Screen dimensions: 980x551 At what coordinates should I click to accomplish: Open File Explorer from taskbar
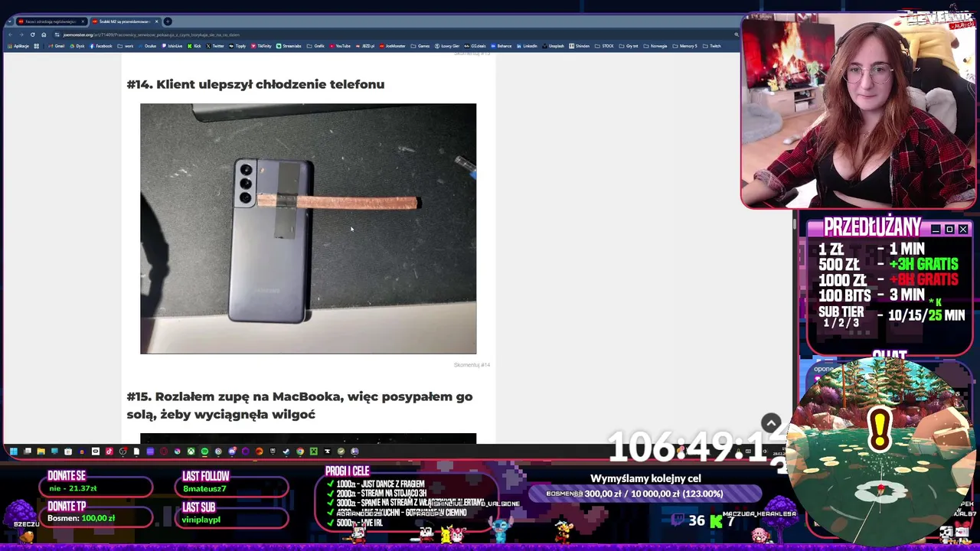click(41, 452)
